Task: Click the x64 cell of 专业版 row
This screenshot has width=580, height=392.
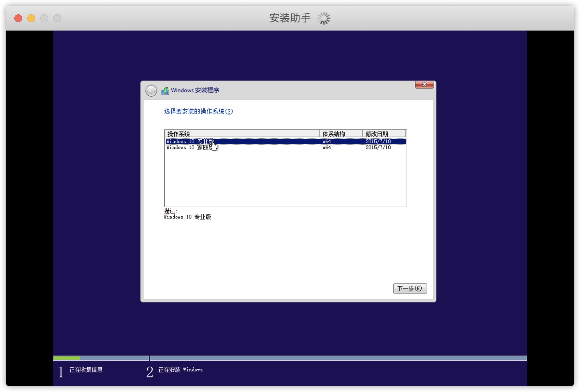Action: click(x=327, y=141)
